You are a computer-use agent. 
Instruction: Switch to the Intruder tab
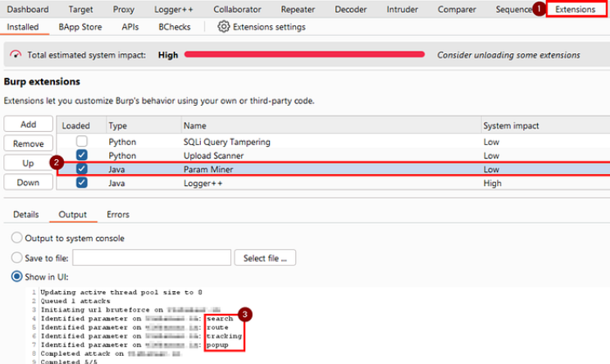pos(402,9)
